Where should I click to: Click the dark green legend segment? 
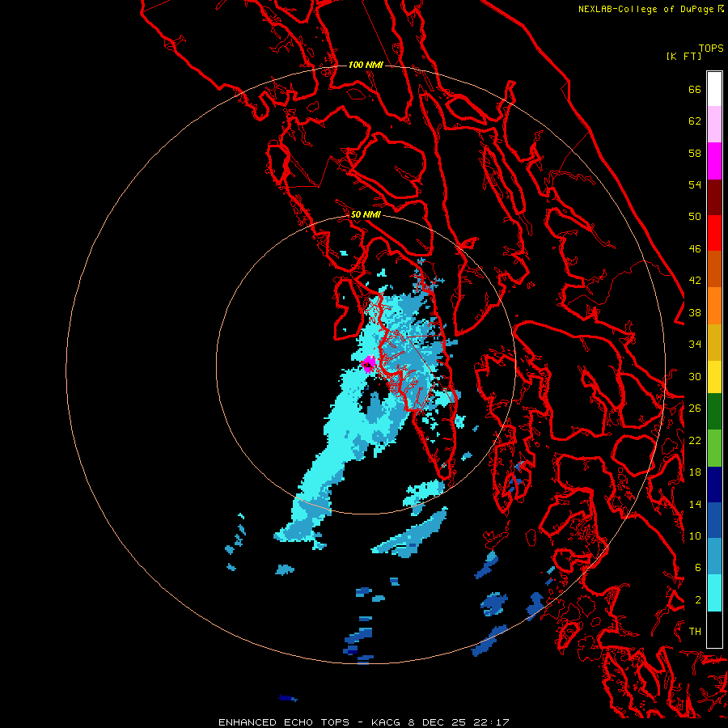[714, 412]
